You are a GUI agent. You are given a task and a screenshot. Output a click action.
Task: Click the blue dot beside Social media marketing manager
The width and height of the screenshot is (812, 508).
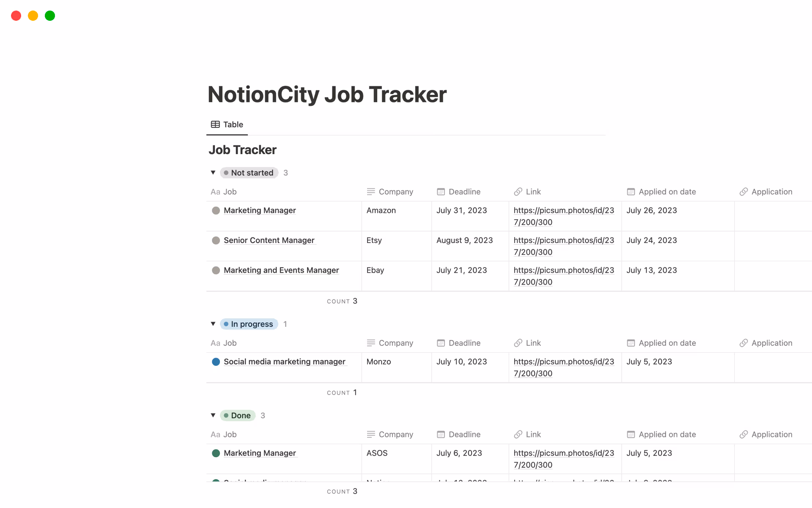(216, 362)
